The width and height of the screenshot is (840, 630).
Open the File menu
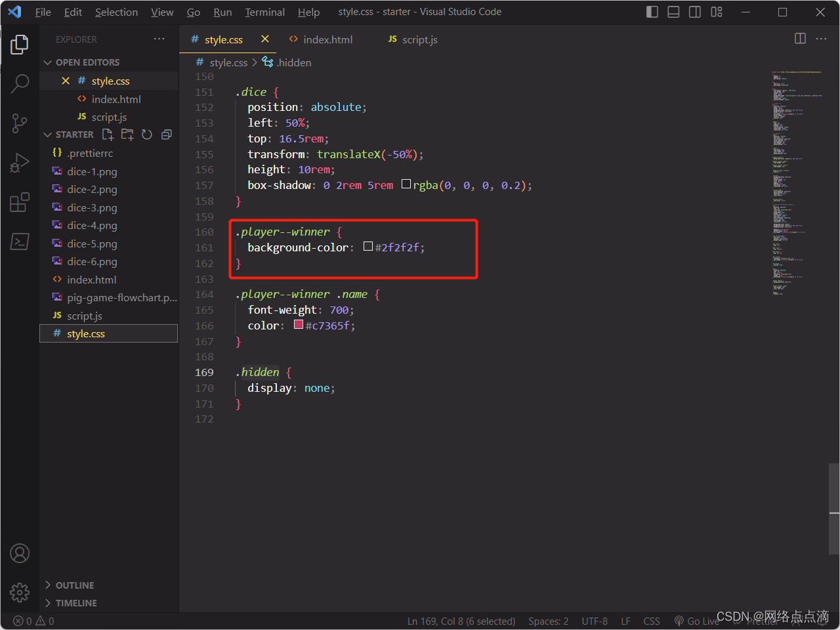43,12
